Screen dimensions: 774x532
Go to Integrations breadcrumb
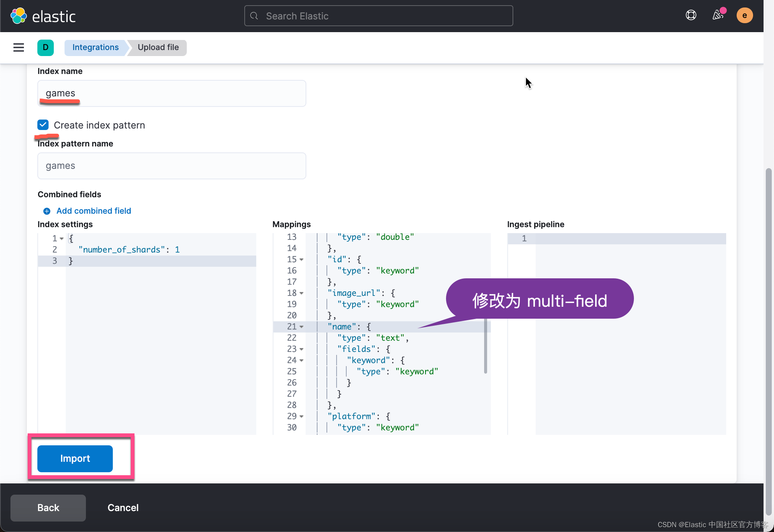pyautogui.click(x=95, y=47)
